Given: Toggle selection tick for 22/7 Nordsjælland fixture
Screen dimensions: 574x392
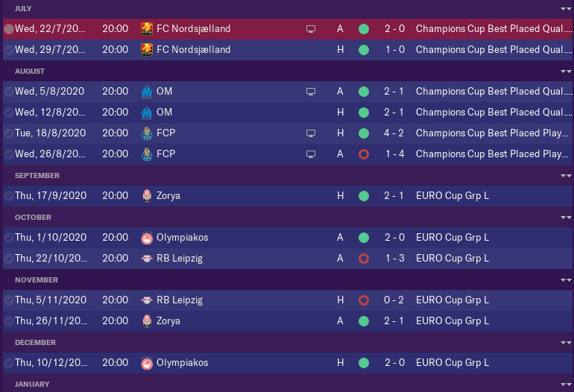Looking at the screenshot, I should (8, 29).
